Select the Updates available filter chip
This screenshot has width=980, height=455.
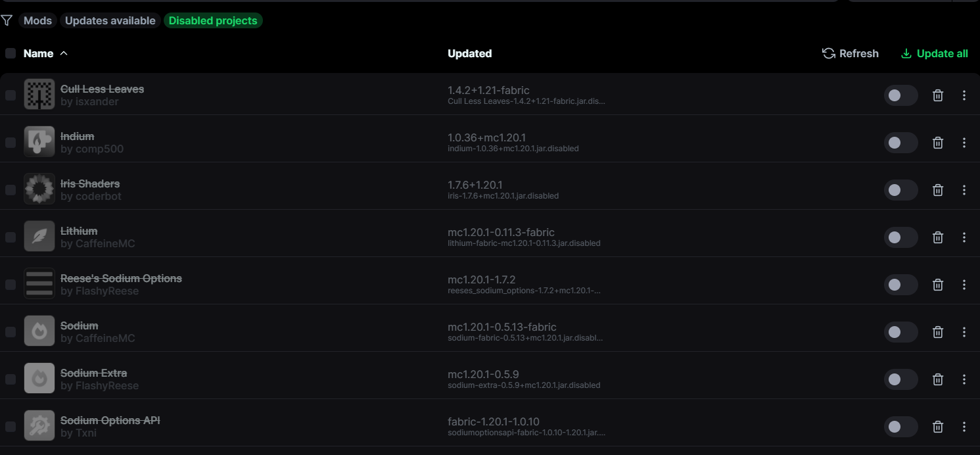click(x=110, y=20)
